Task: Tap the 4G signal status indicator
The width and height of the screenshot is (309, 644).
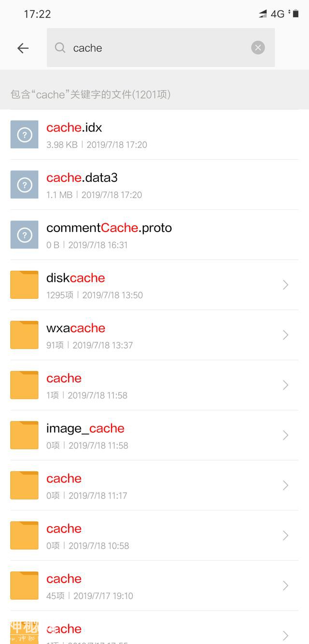Action: tap(278, 14)
